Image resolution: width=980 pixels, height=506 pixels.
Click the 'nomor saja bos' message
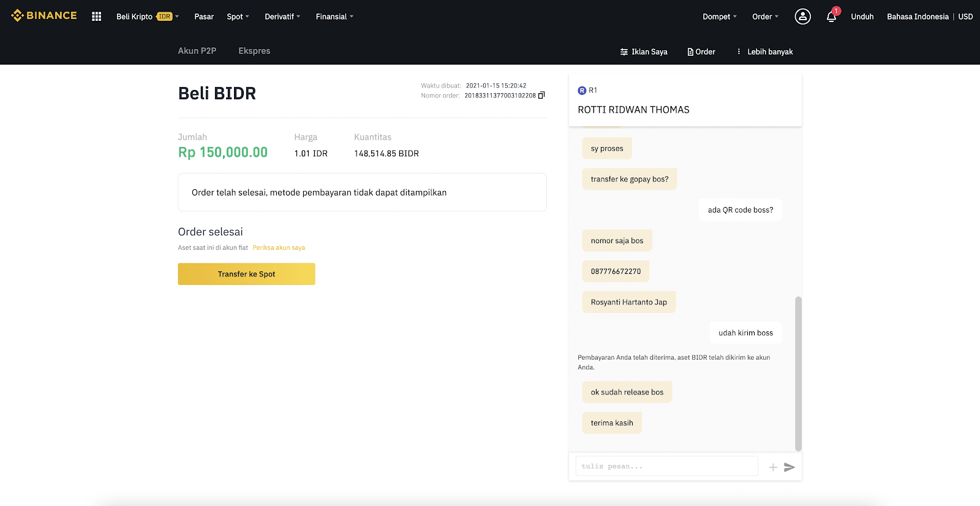(x=617, y=241)
